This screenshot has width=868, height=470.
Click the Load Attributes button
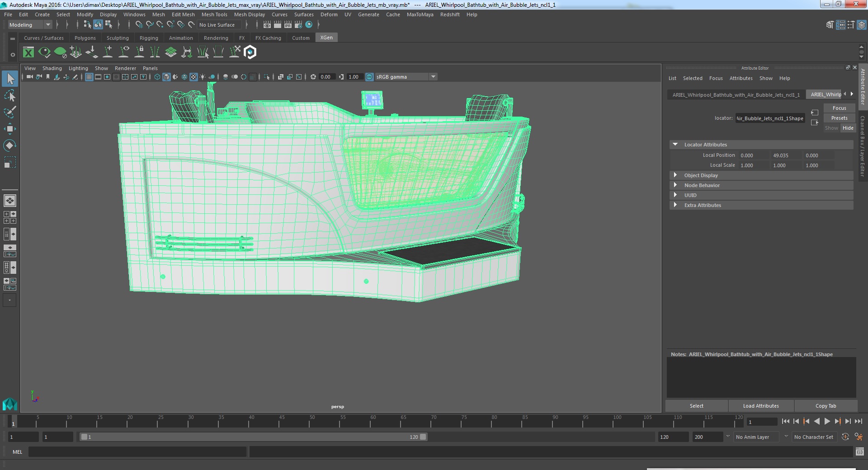click(761, 406)
